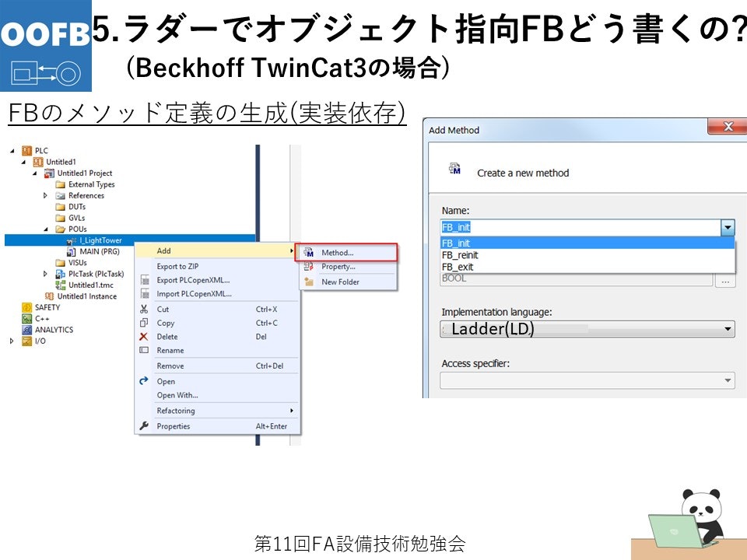This screenshot has width=747, height=560.
Task: Click the POUs folder icon
Action: (60, 229)
